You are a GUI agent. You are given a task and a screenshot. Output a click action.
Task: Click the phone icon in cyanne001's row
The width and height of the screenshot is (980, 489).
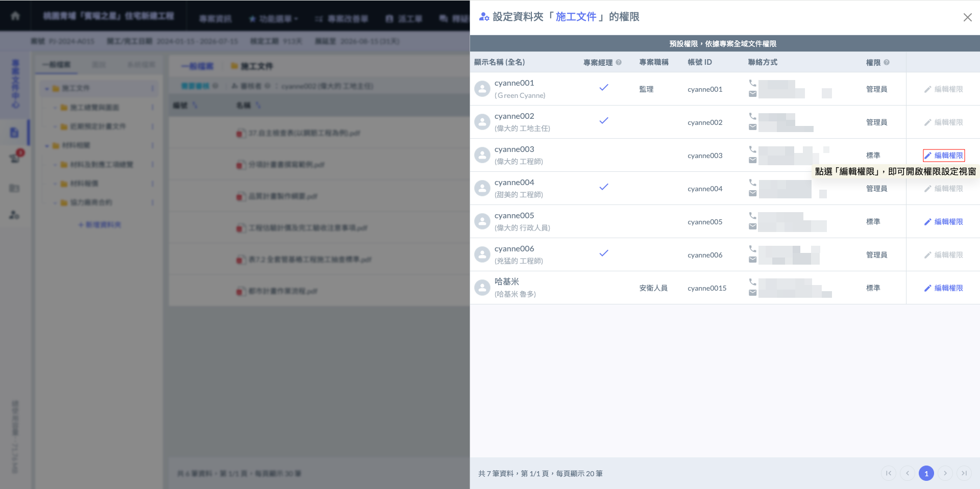tap(752, 83)
